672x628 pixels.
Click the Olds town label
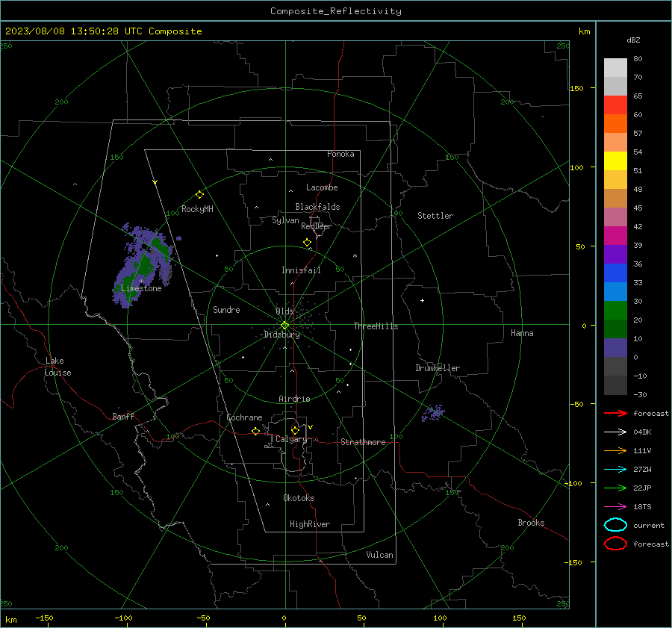[x=284, y=311]
